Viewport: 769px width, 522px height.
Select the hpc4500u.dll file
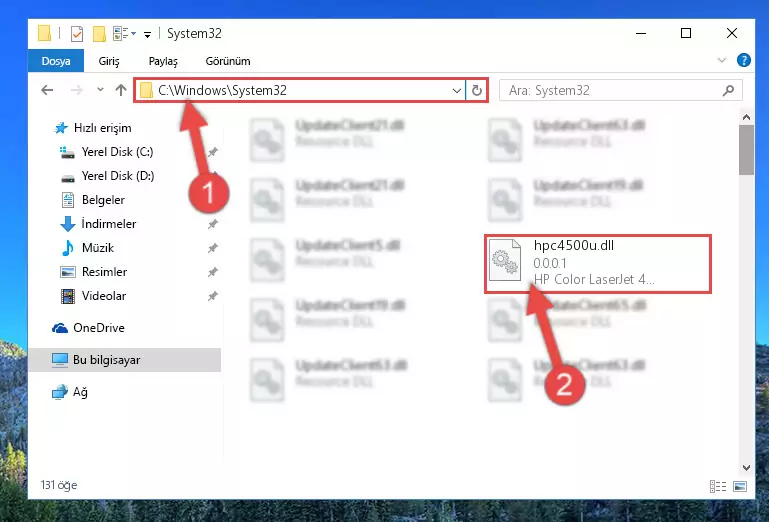click(598, 264)
